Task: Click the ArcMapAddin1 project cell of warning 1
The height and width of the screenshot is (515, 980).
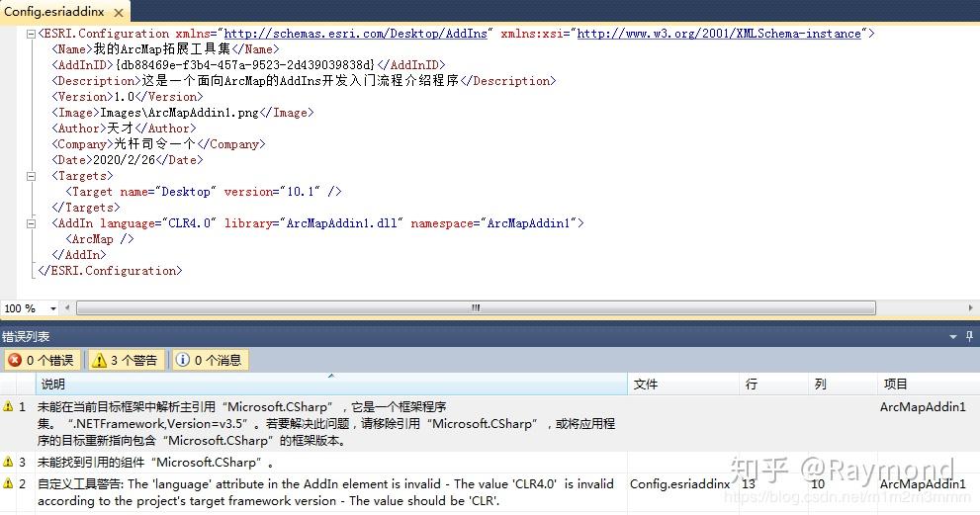Action: coord(923,407)
